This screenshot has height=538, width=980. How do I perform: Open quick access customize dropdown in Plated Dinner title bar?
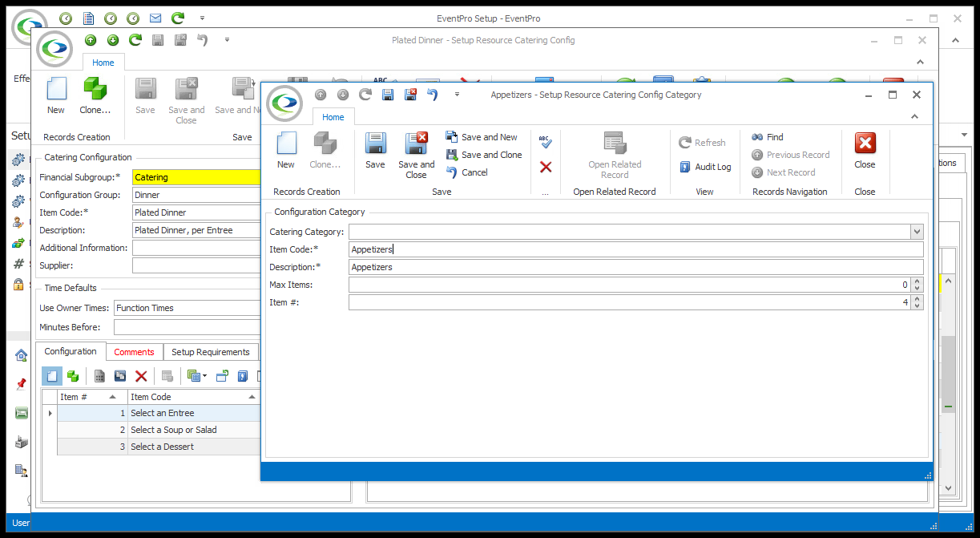227,40
